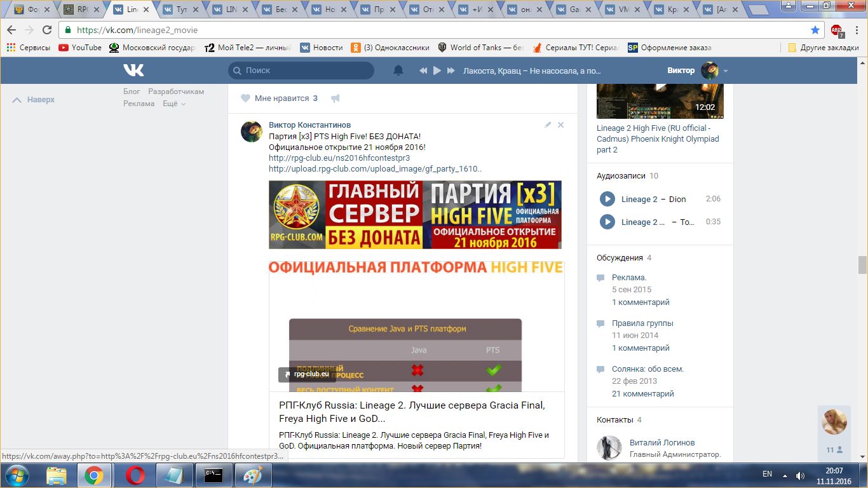Image resolution: width=868 pixels, height=488 pixels.
Task: Adjust volume via the tray speaker icon
Action: pos(800,475)
